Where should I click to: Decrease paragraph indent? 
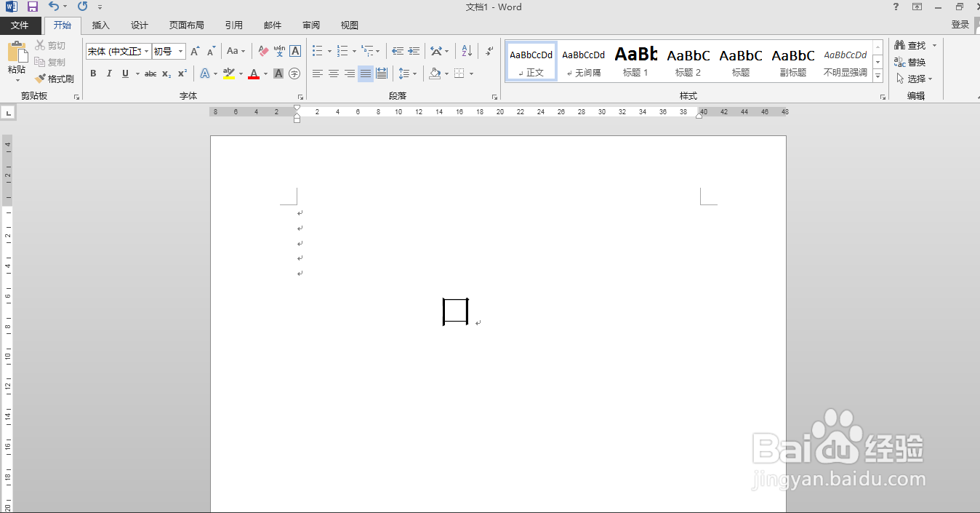click(x=398, y=52)
